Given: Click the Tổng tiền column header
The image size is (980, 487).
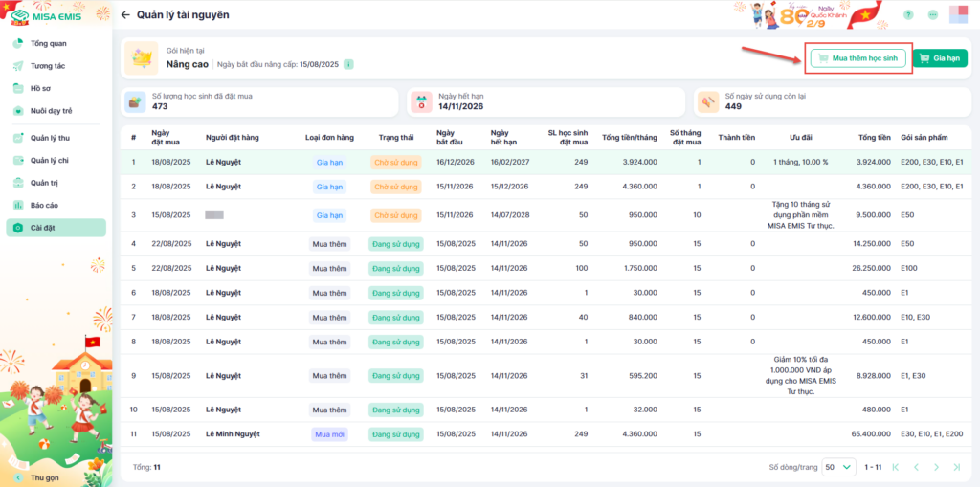Looking at the screenshot, I should pyautogui.click(x=874, y=138).
